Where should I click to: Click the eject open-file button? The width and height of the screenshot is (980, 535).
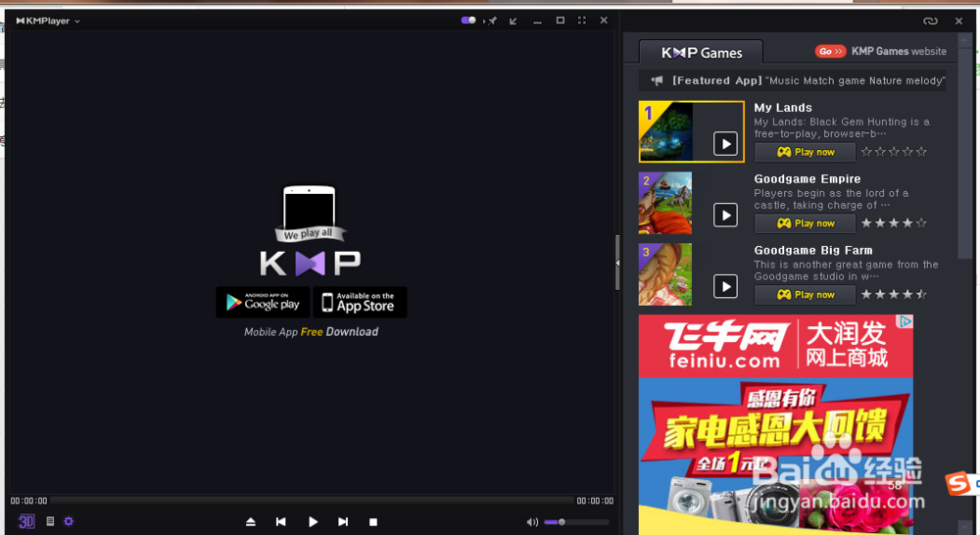tap(251, 522)
